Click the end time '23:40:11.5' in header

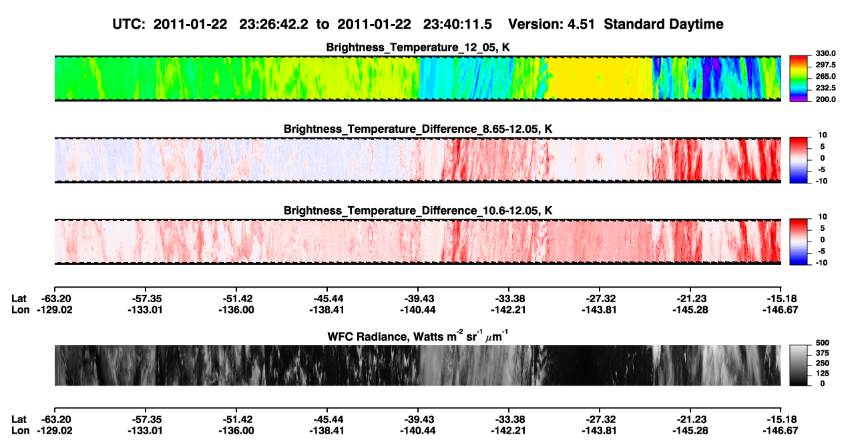coord(457,24)
